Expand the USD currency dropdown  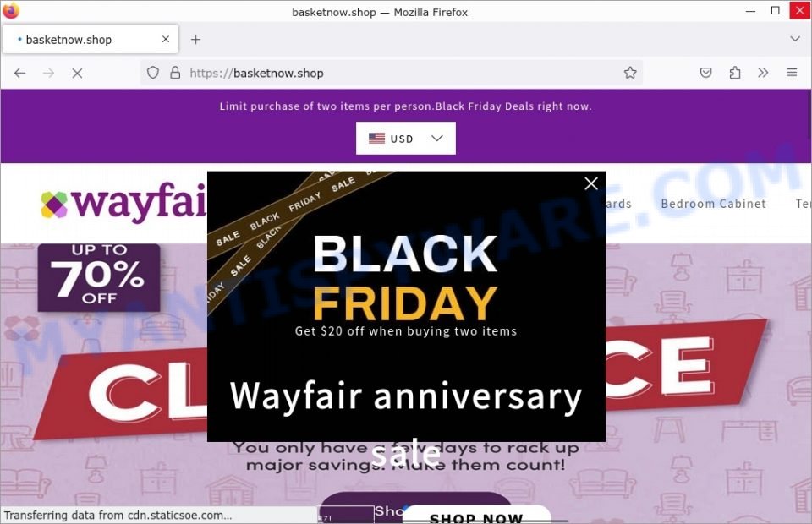click(x=405, y=138)
